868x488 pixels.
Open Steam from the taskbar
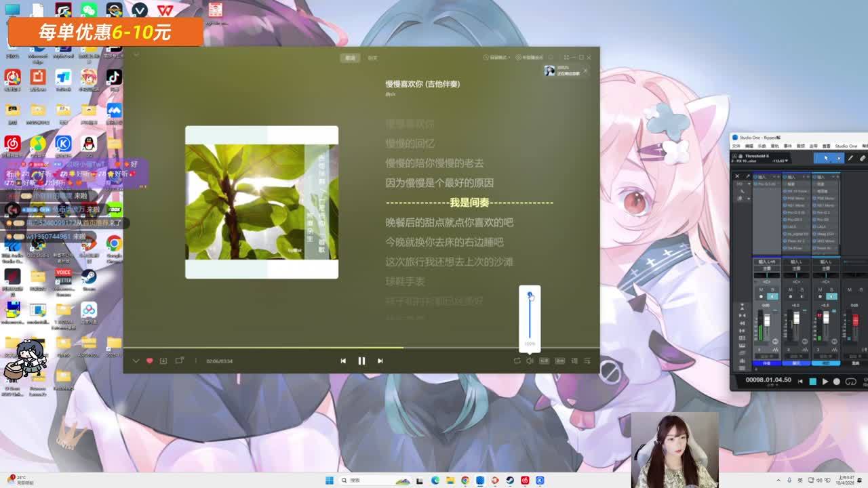510,480
